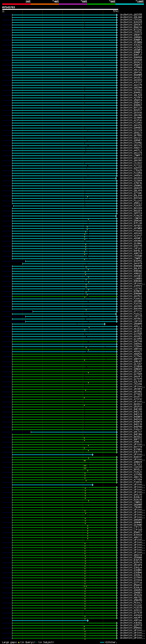Viewport: 146px width, 644px height.
Task: Select hit label UniRef100_A7Y7I0
Action: (x=131, y=311)
